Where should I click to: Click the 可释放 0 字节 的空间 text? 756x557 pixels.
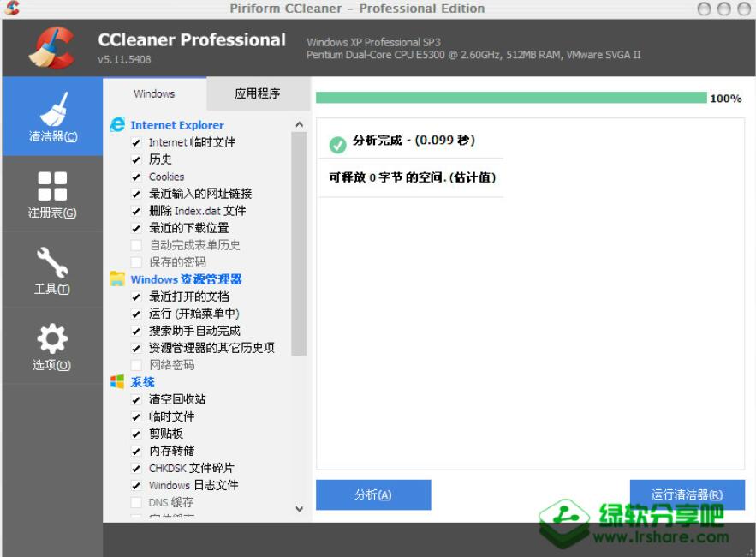(x=412, y=177)
